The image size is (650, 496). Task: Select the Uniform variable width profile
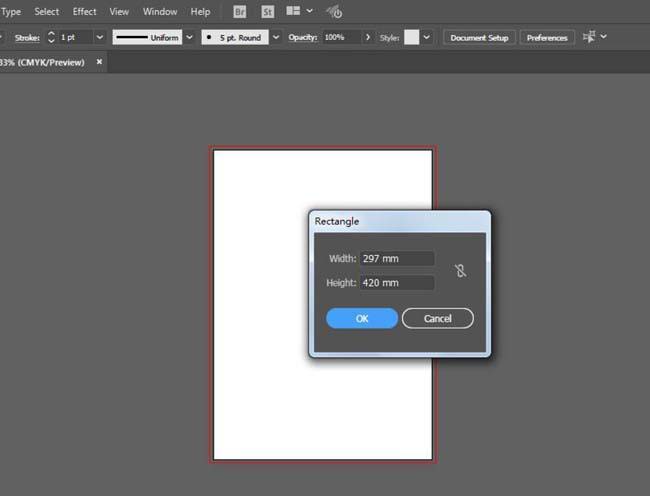(147, 37)
